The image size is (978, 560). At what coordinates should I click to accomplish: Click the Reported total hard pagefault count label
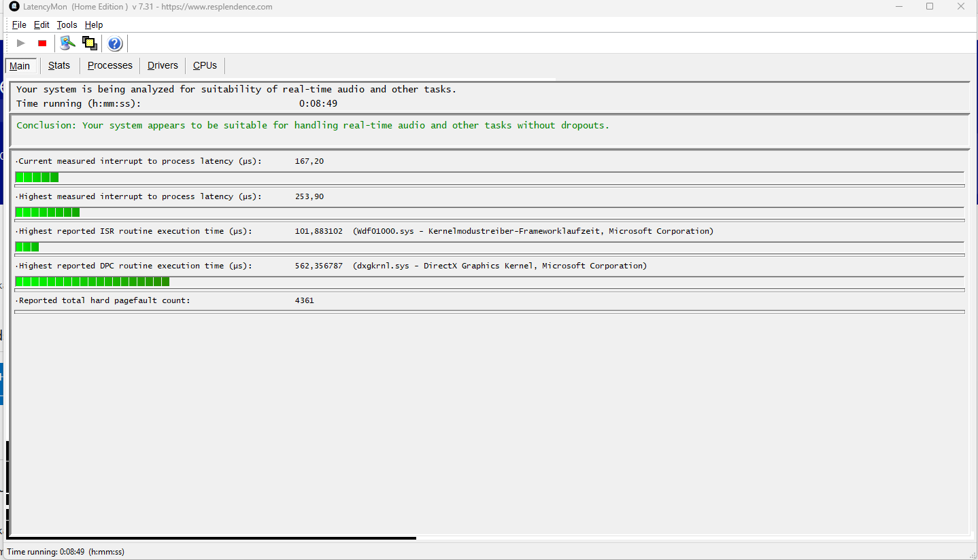(x=104, y=300)
